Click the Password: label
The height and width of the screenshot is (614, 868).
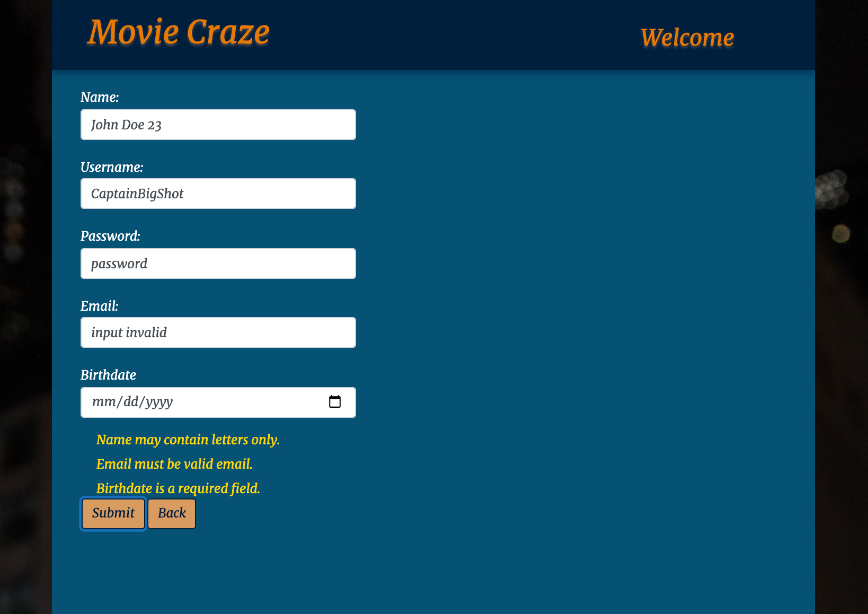tap(111, 236)
